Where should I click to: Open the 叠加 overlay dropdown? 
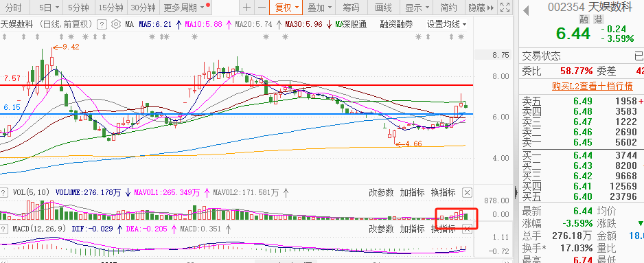click(319, 8)
